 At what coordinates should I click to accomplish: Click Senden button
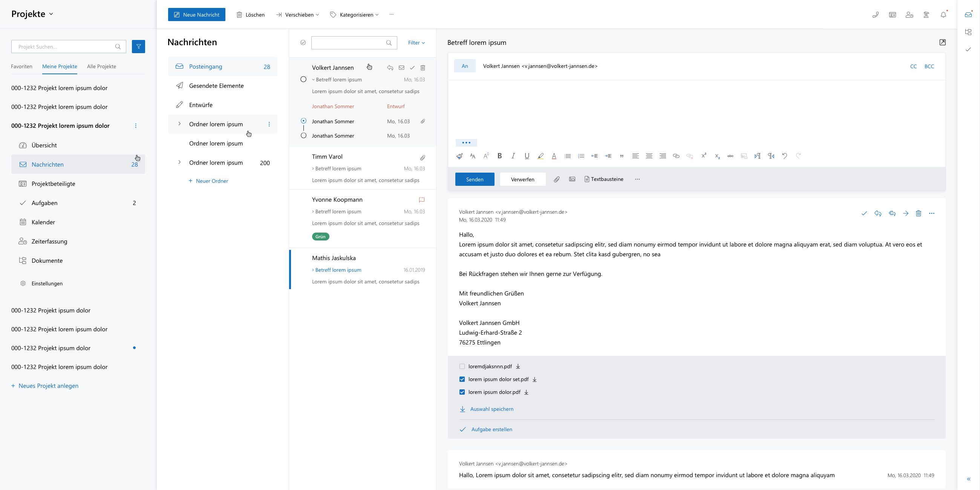475,179
